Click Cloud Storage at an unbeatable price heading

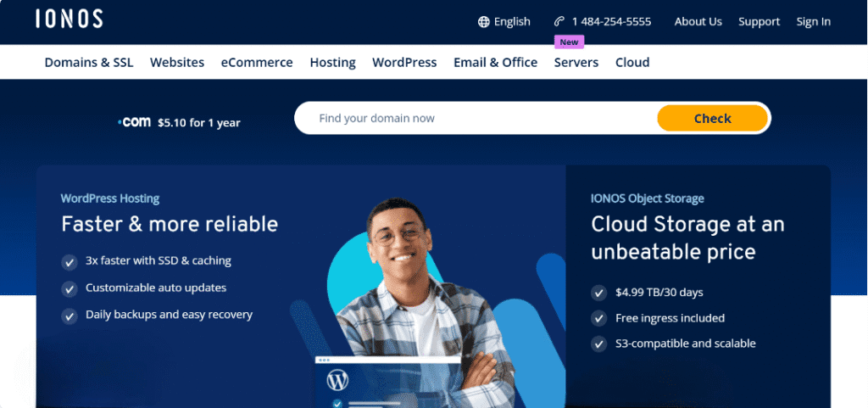pyautogui.click(x=687, y=238)
